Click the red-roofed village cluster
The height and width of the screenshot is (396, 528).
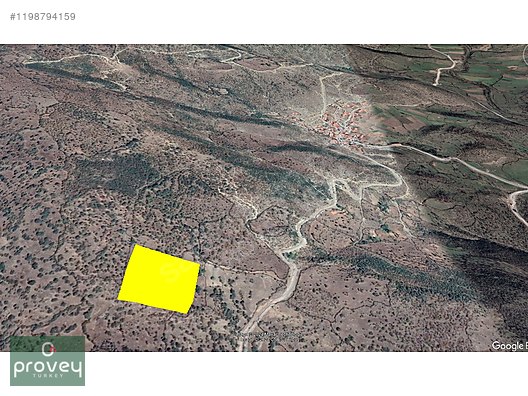[342, 123]
